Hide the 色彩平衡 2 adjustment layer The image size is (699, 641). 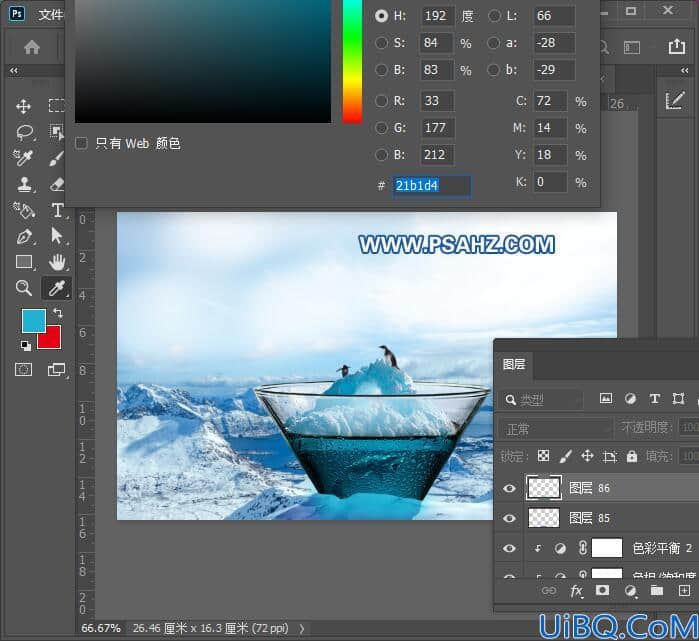(x=509, y=548)
